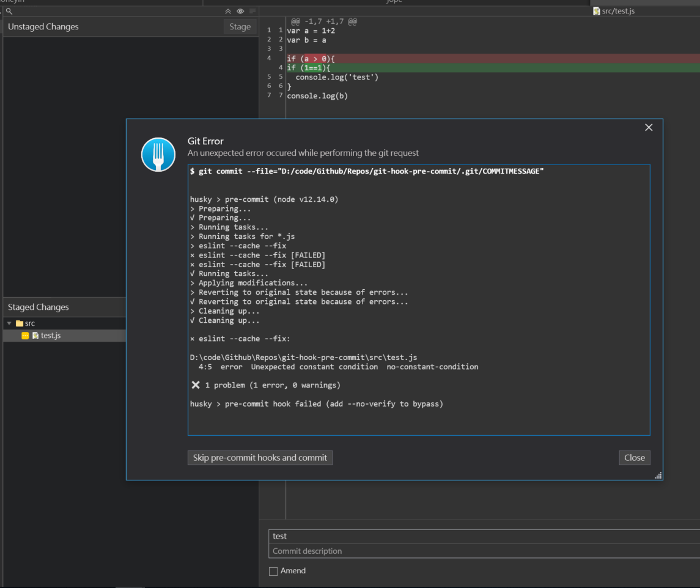The height and width of the screenshot is (588, 700).
Task: Click the 'husky > pre-commit (node v12.14.0)' line
Action: (264, 200)
